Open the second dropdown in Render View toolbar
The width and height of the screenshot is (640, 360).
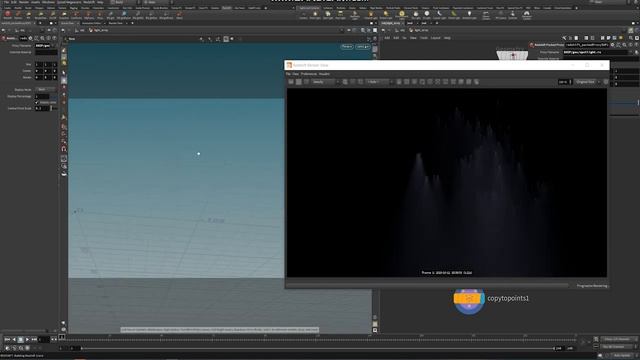(380, 82)
